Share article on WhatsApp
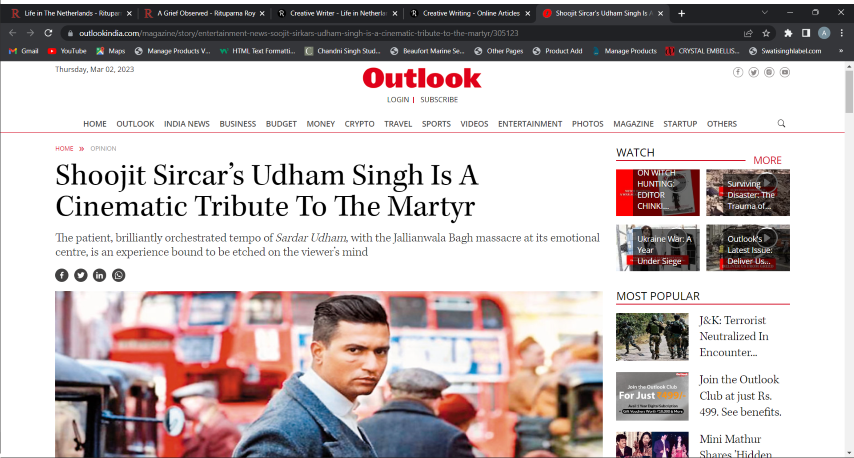 coord(118,275)
